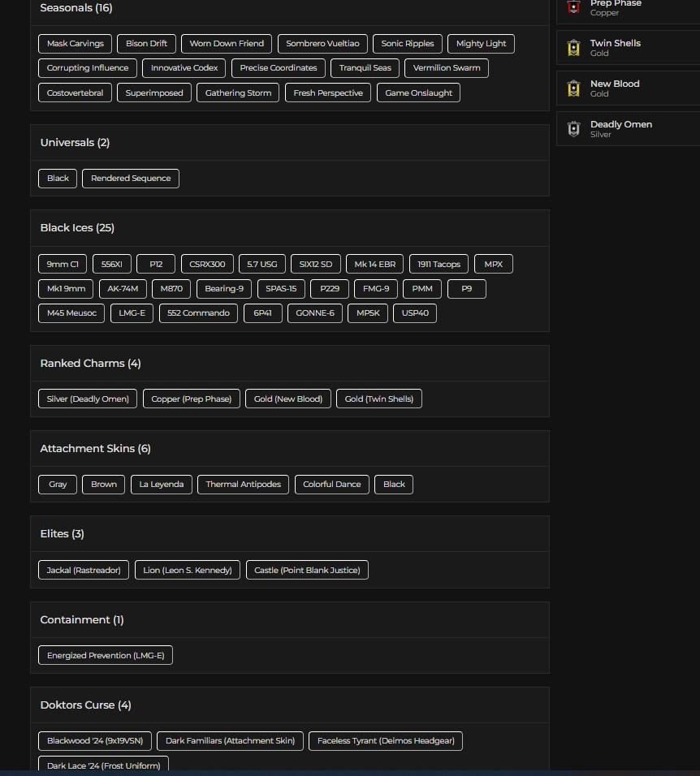This screenshot has width=700, height=776.
Task: Click the Attachment Skins (6) header
Action: tap(95, 449)
